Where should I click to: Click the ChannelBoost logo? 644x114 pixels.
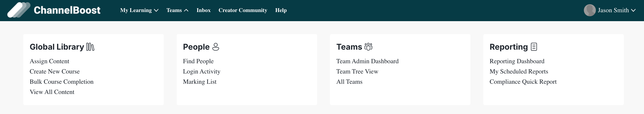[x=54, y=10]
